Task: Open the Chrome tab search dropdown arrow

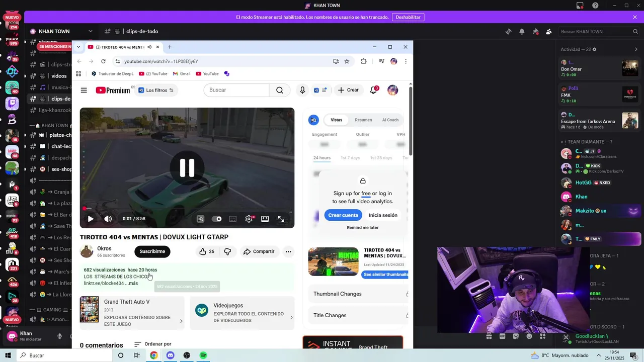Action: (x=78, y=47)
